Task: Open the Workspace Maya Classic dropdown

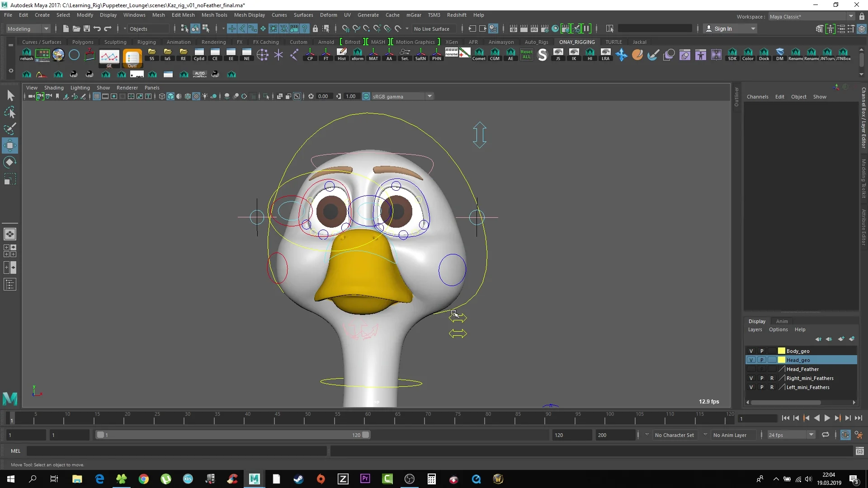Action: [811, 17]
